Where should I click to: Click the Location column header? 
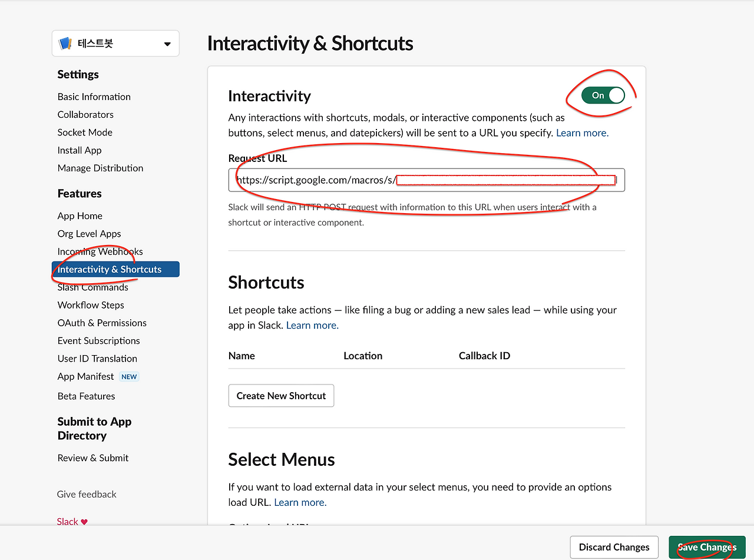[363, 356]
